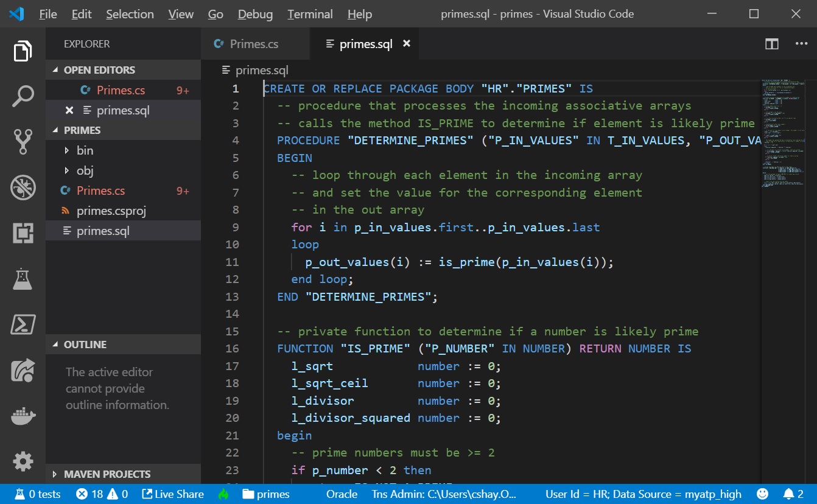This screenshot has height=504, width=817.
Task: Collapse the Open Editors section
Action: tap(99, 70)
